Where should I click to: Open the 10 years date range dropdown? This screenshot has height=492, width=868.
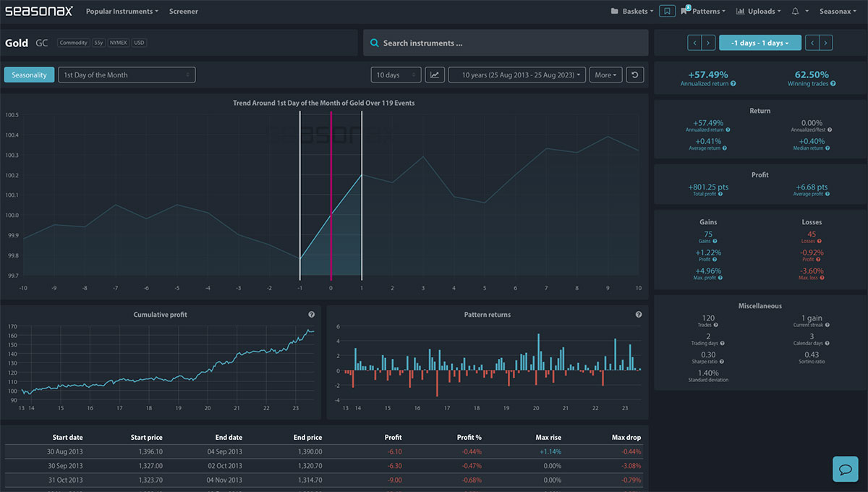[517, 75]
